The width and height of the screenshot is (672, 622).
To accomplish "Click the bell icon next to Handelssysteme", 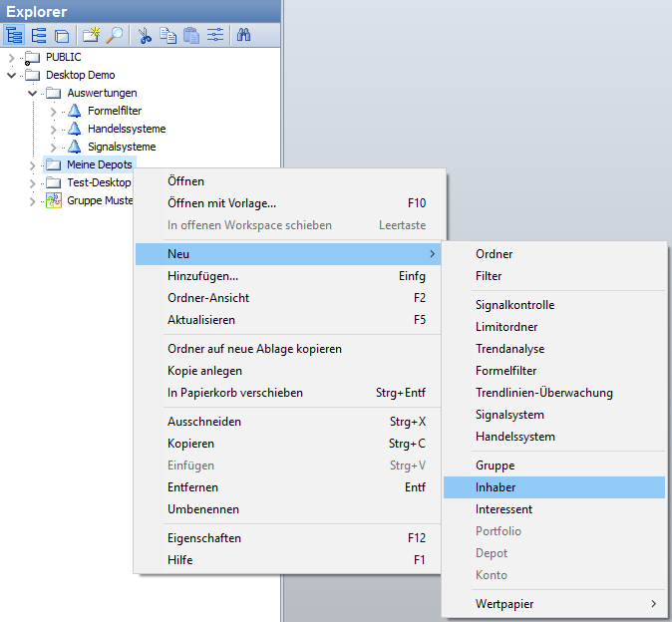I will coord(75,129).
